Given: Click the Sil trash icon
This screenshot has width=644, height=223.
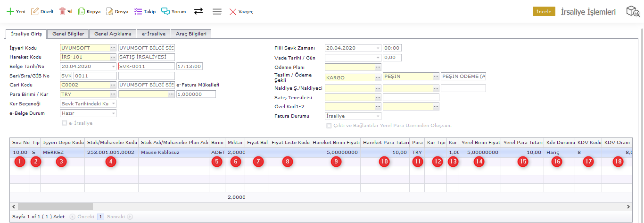Looking at the screenshot, I should pyautogui.click(x=62, y=12).
